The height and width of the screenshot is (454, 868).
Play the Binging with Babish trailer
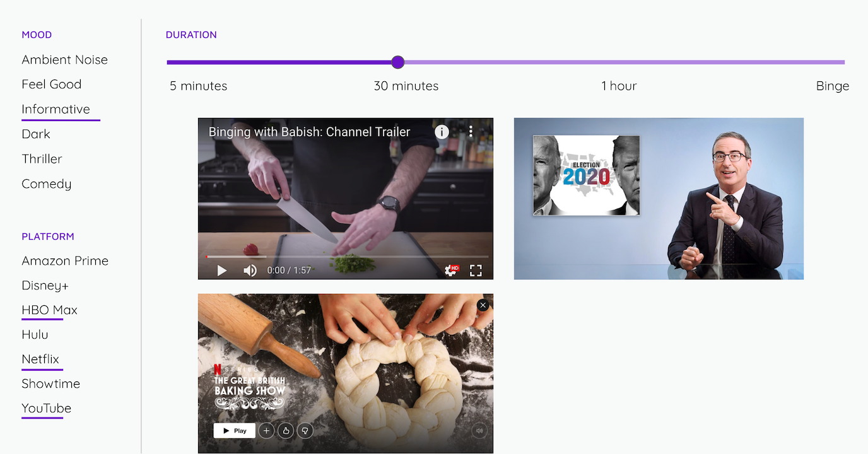click(222, 271)
